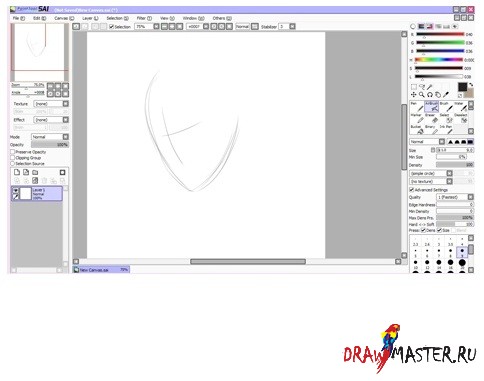Screen dimensions: 484x381
Task: Switch to the New Canvas.sai tab
Action: [101, 270]
